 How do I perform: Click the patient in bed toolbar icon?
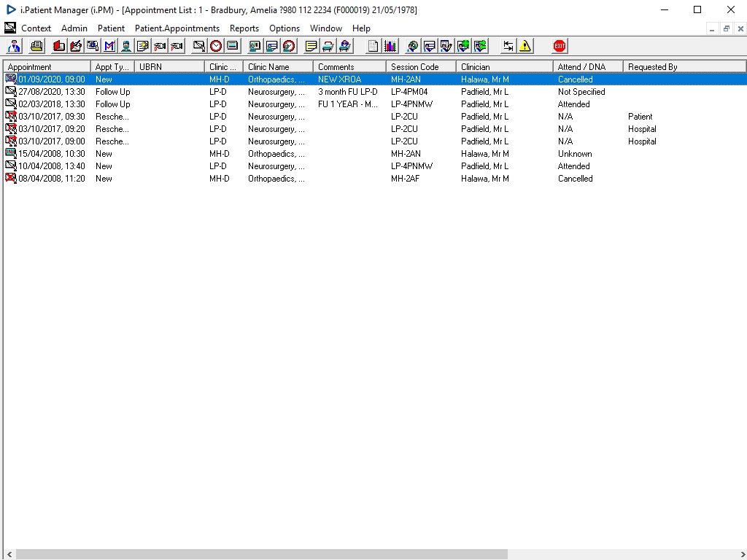click(x=345, y=46)
